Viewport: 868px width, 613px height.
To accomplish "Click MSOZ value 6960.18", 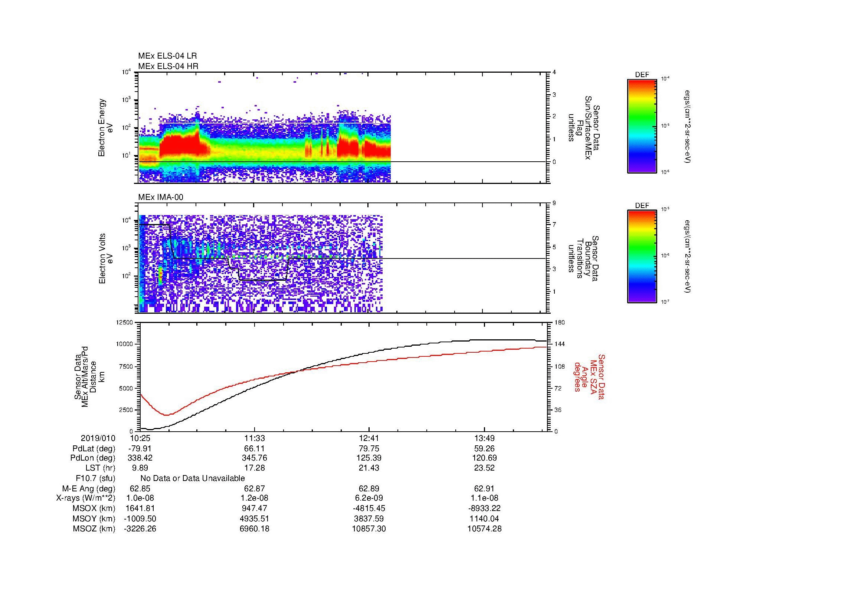I will pyautogui.click(x=255, y=529).
